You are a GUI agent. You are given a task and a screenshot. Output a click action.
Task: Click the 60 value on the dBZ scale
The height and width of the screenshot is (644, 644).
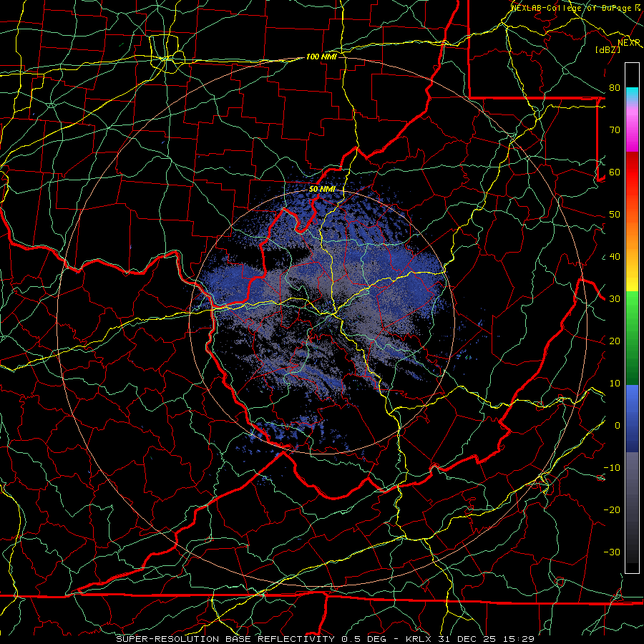pyautogui.click(x=615, y=172)
